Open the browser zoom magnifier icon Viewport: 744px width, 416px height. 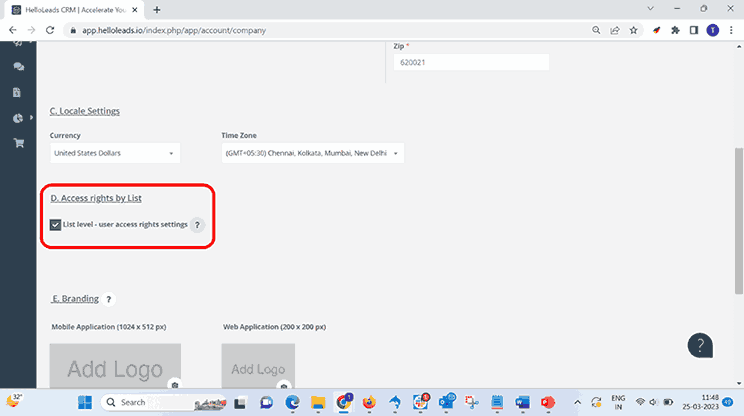tap(596, 30)
